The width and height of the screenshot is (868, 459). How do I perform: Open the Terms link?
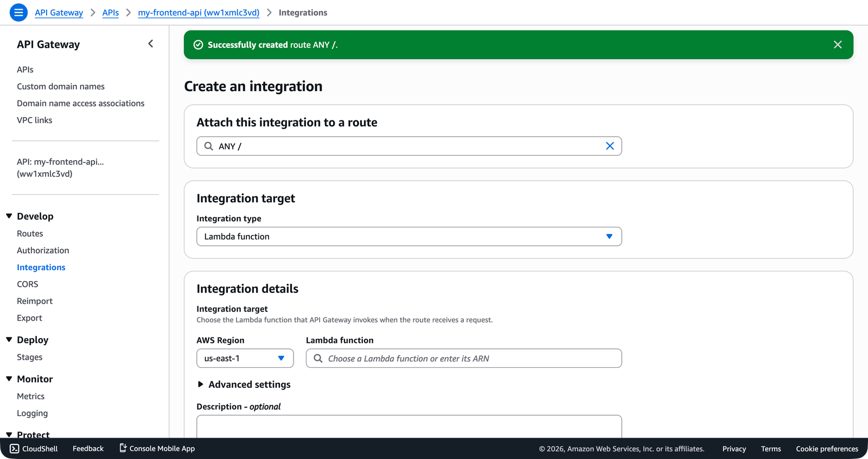point(771,449)
